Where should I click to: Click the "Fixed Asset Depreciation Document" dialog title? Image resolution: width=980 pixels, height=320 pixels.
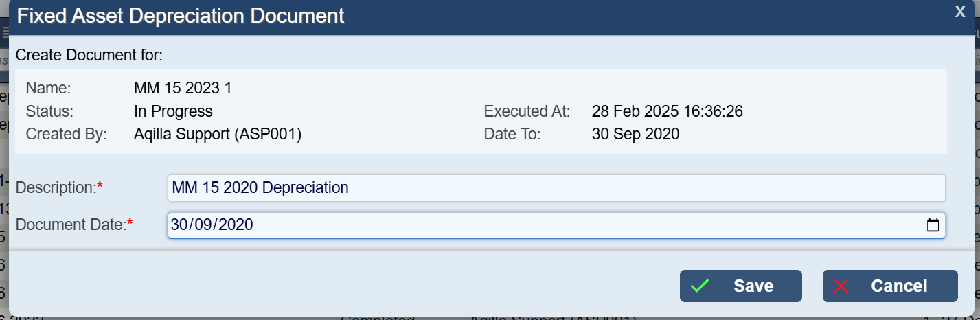pos(181,16)
